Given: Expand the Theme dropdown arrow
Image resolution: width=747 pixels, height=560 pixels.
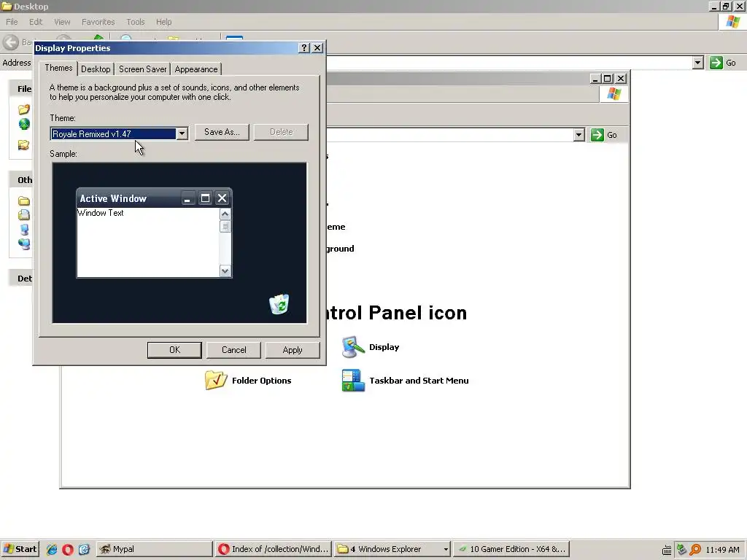Looking at the screenshot, I should 182,134.
